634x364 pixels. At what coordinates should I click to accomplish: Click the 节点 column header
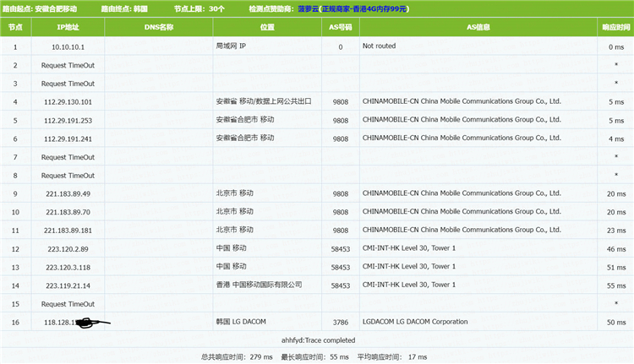coord(15,27)
